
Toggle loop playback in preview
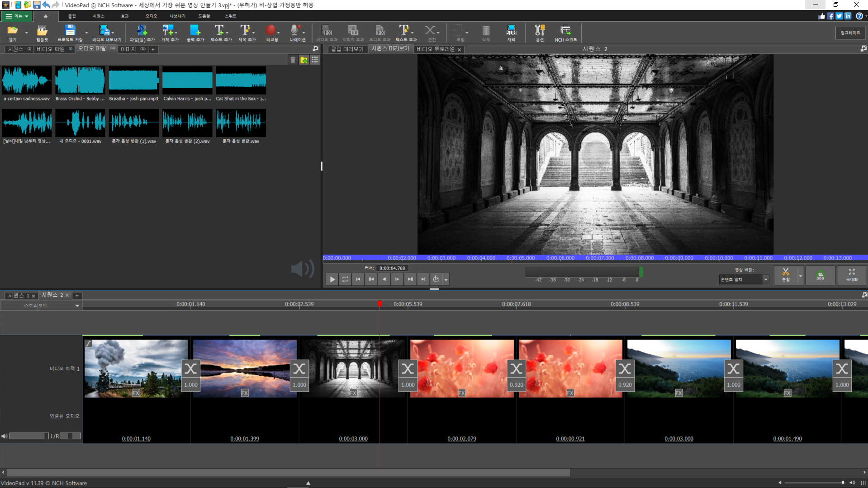coord(345,279)
